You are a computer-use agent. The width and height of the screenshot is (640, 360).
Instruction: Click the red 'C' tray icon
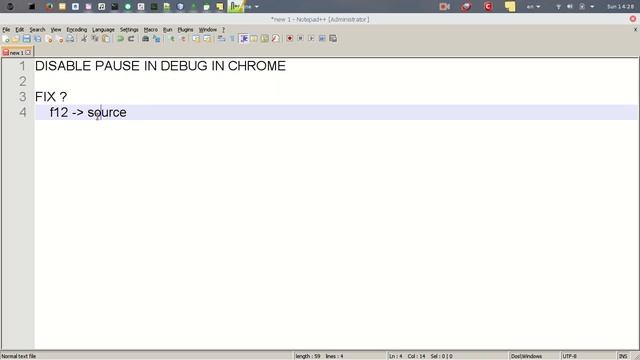click(x=488, y=7)
